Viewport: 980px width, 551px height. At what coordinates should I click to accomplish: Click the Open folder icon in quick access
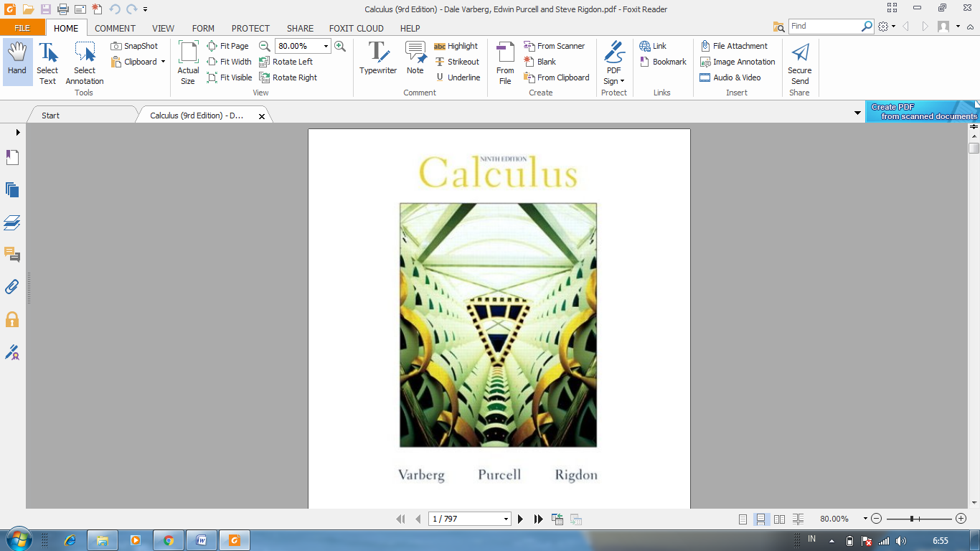[28, 9]
